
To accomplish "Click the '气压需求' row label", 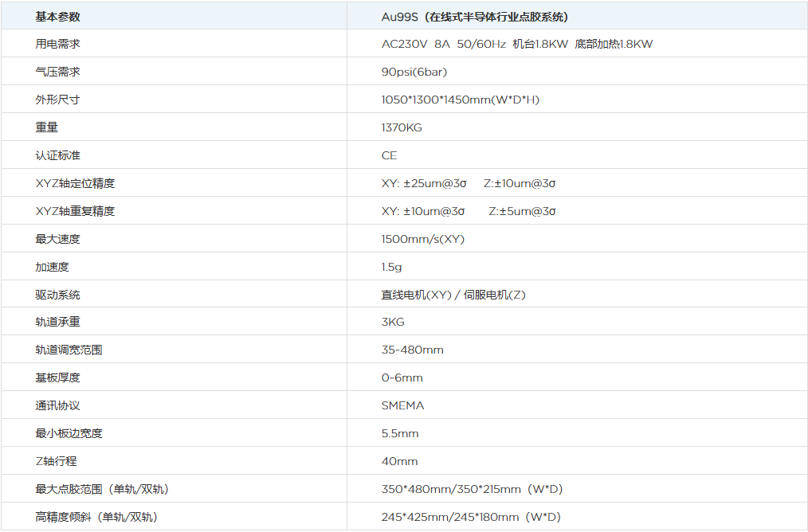I will [x=57, y=72].
